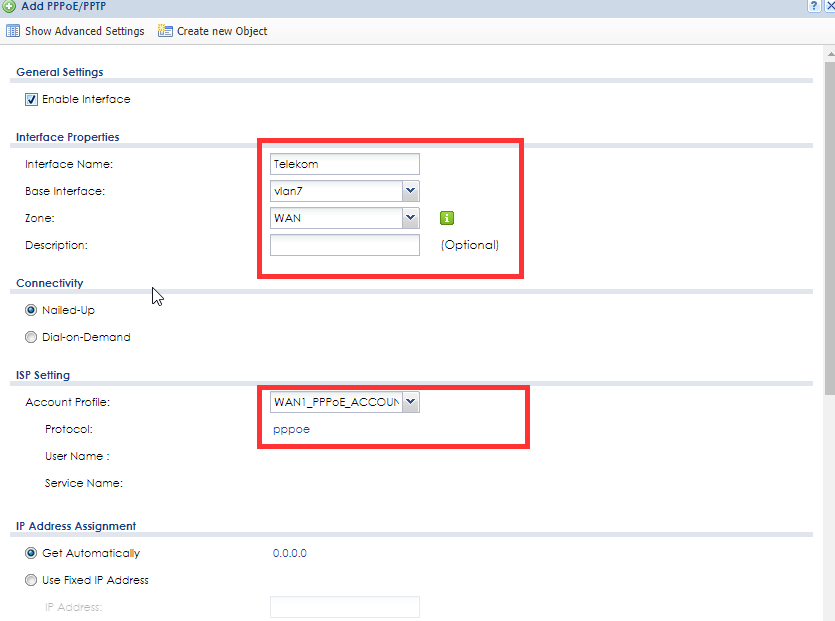The height and width of the screenshot is (621, 835).
Task: Click the vertical scrollbar on right
Action: point(829,250)
